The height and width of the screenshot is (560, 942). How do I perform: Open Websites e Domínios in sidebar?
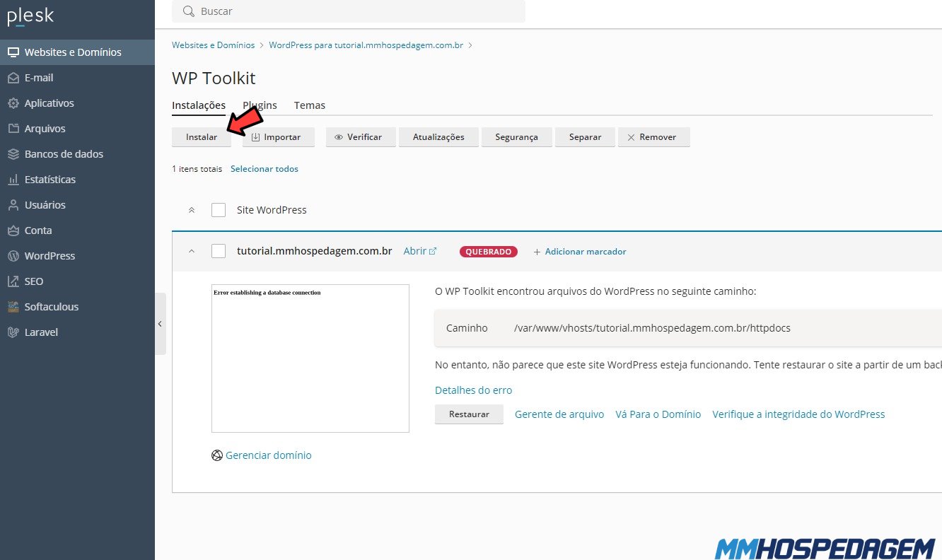click(x=77, y=52)
